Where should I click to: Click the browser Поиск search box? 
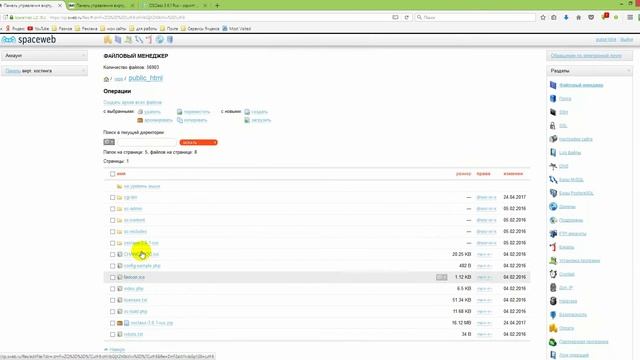[x=476, y=18]
